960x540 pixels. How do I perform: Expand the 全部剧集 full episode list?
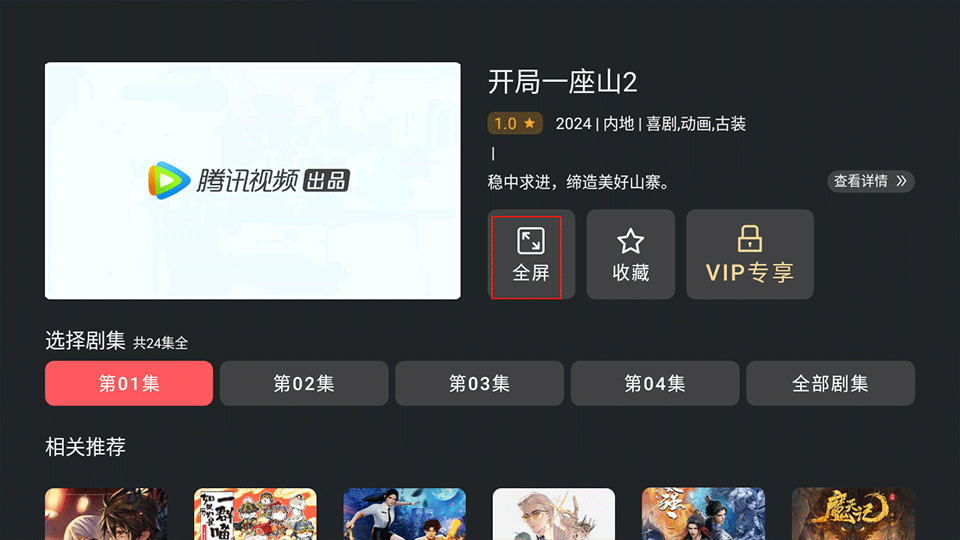830,383
